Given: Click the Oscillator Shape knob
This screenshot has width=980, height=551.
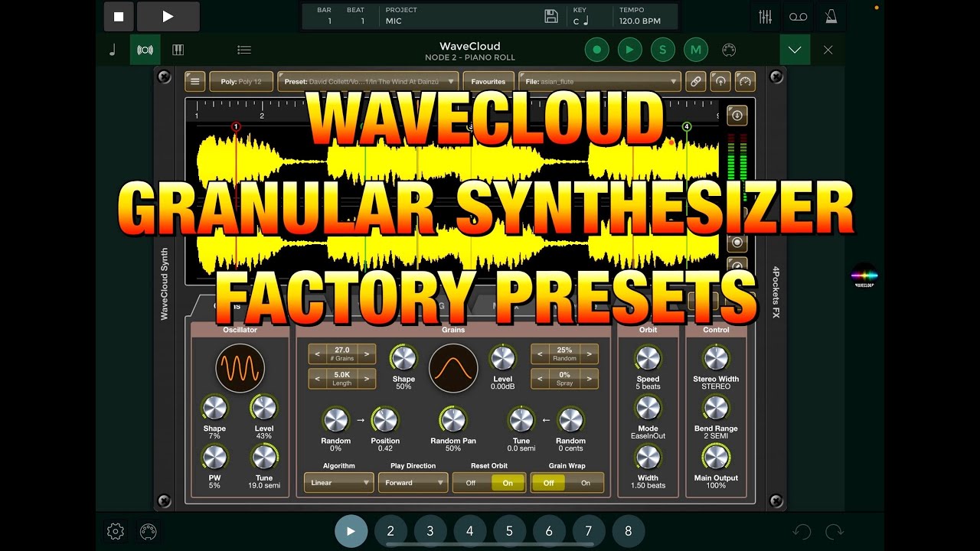Looking at the screenshot, I should tap(214, 408).
